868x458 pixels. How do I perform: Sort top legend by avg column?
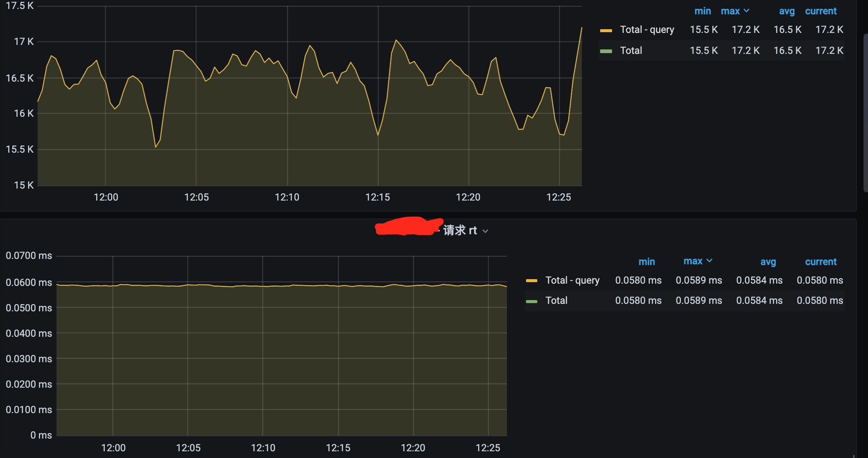click(x=787, y=11)
